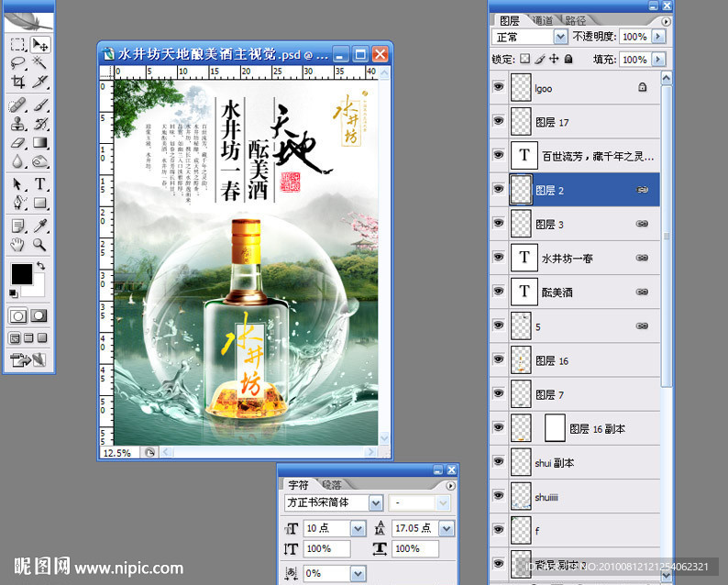Screen dimensions: 728x585
Task: Hide layer 图层 17
Action: pos(498,121)
